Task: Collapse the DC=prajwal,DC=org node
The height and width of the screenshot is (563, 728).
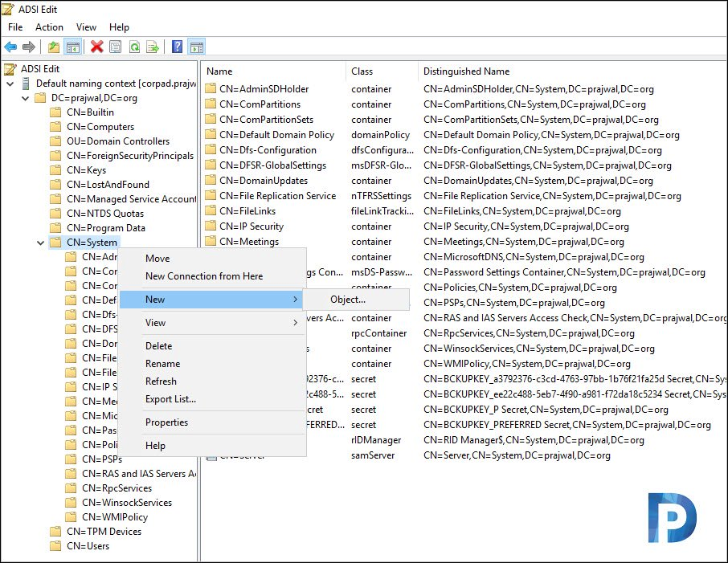Action: click(26, 99)
